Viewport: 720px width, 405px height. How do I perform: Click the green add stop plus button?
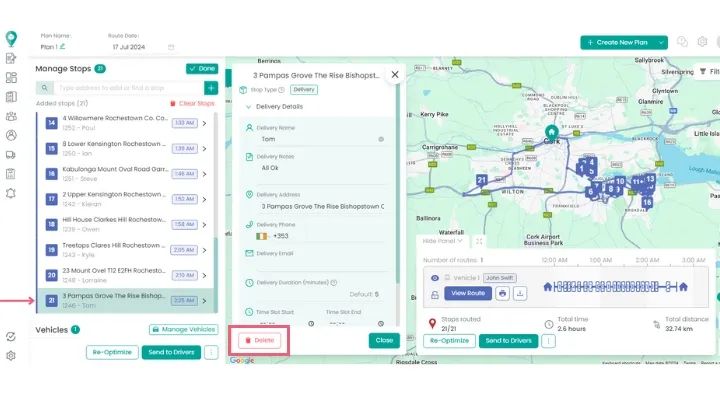pyautogui.click(x=211, y=88)
